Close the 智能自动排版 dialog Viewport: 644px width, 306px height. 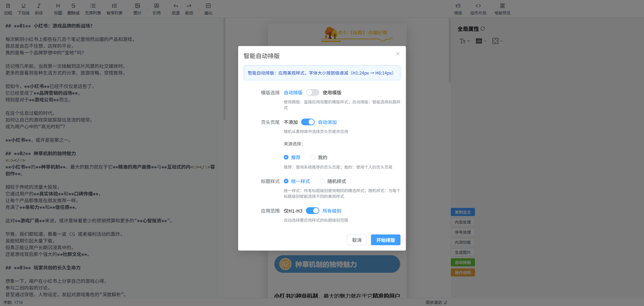pos(398,54)
